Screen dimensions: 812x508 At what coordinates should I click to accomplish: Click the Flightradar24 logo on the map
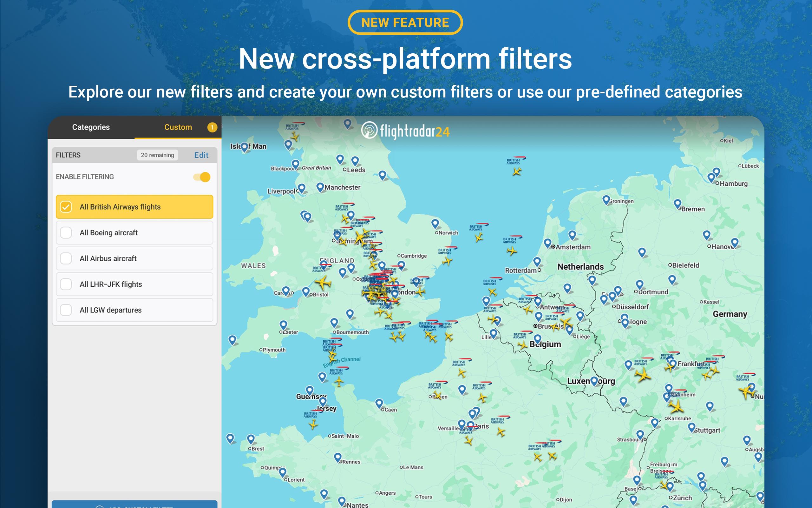point(405,131)
